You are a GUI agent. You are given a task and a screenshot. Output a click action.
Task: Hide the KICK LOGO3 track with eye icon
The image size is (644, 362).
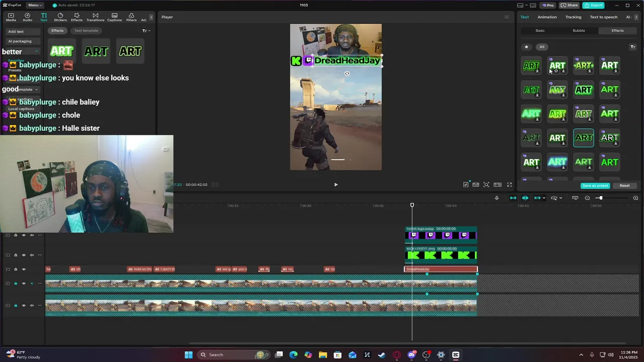pyautogui.click(x=24, y=255)
